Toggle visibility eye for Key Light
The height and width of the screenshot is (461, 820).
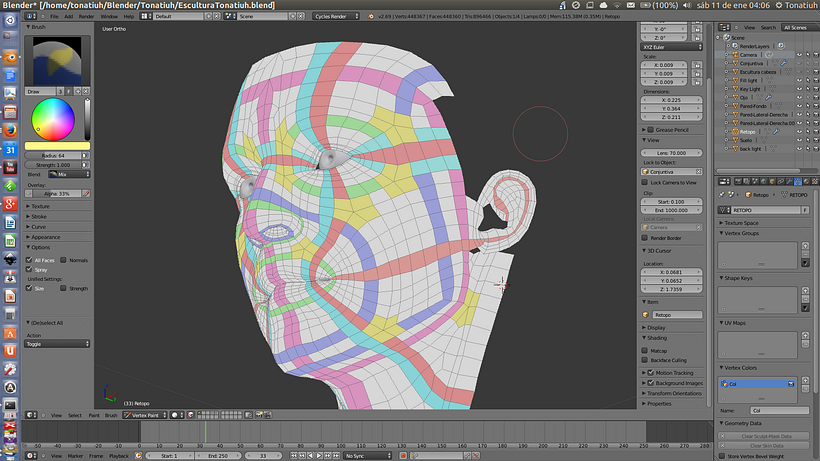[x=799, y=89]
